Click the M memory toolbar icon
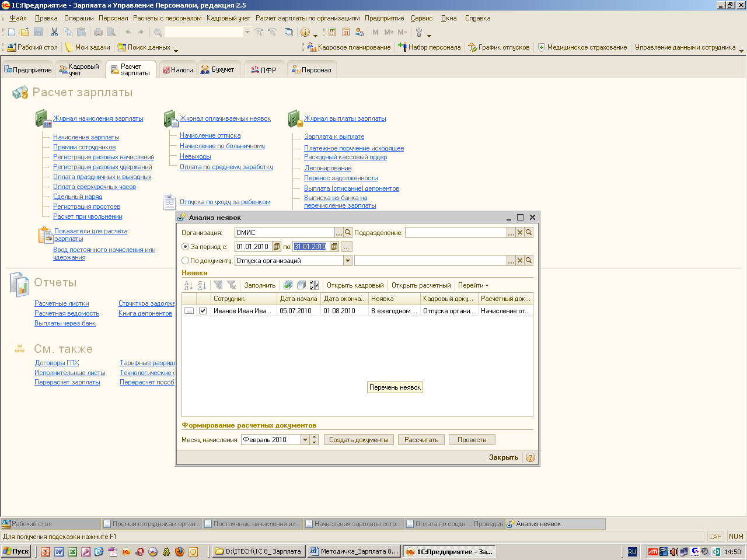The width and height of the screenshot is (747, 560). point(376,32)
